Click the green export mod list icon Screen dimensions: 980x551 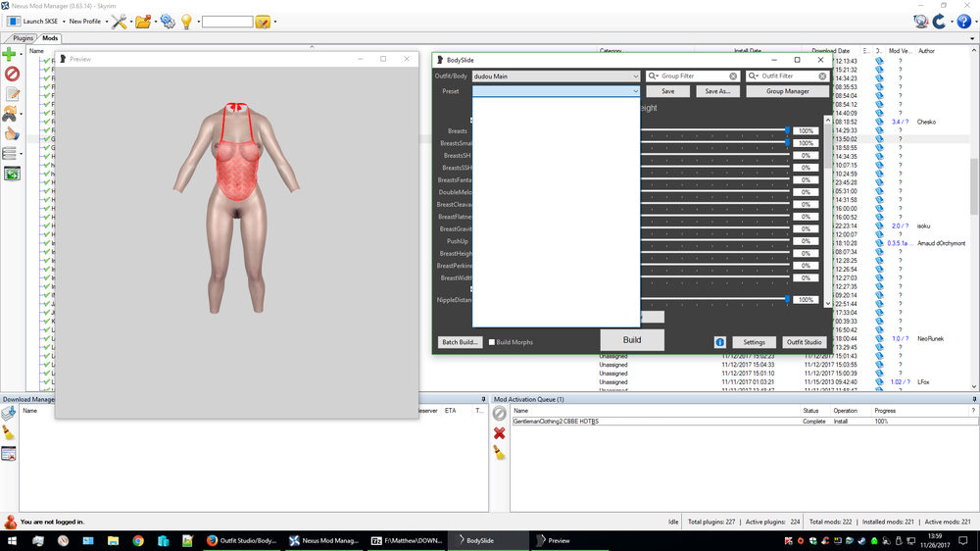[x=12, y=174]
